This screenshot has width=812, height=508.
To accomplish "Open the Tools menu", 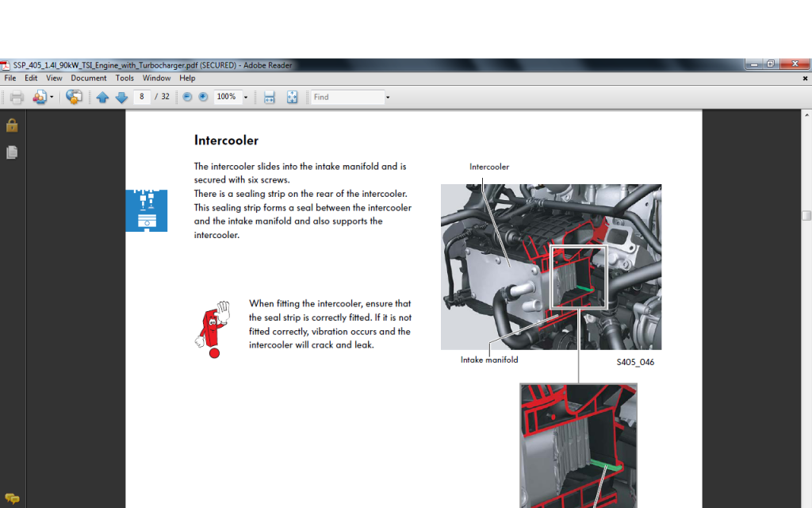I will click(x=124, y=78).
